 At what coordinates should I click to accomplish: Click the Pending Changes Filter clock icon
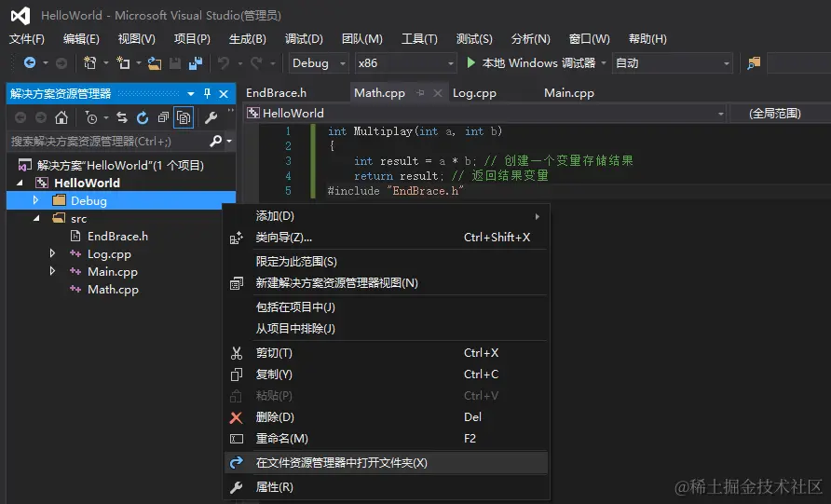coord(91,117)
